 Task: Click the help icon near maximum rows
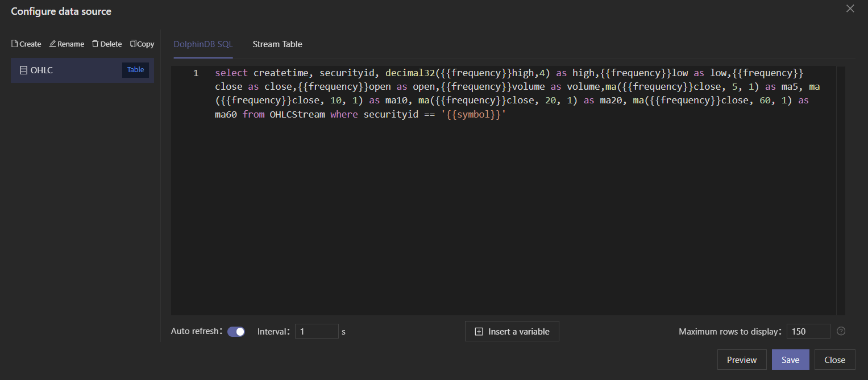click(x=841, y=331)
